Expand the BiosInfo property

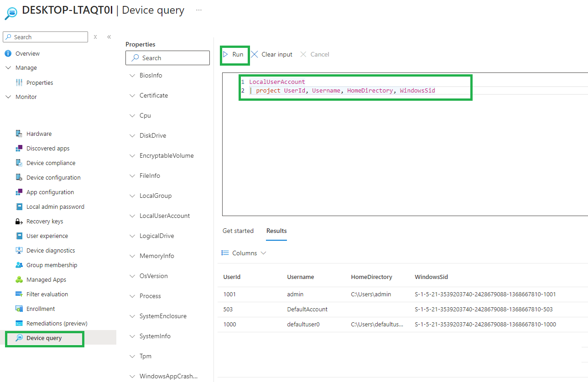coord(132,75)
